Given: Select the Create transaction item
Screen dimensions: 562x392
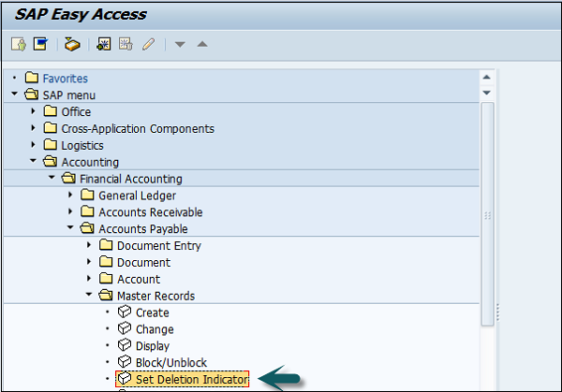Looking at the screenshot, I should coord(152,312).
